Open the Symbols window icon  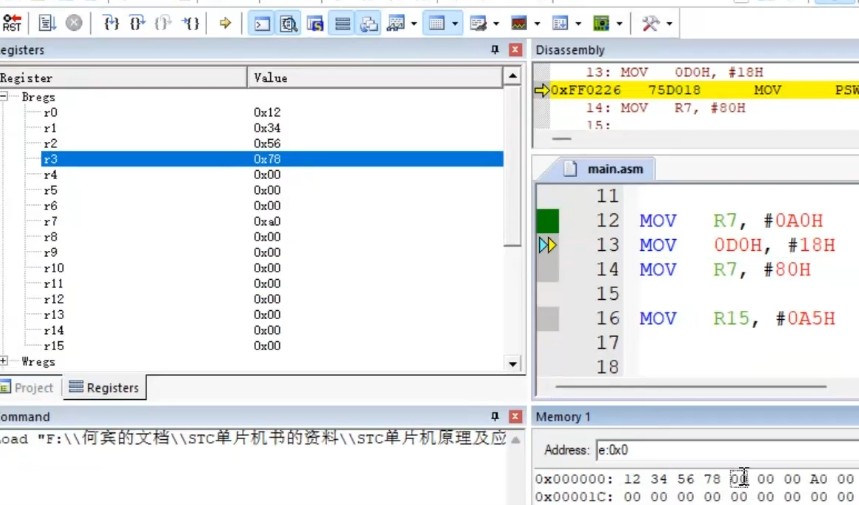[x=315, y=22]
